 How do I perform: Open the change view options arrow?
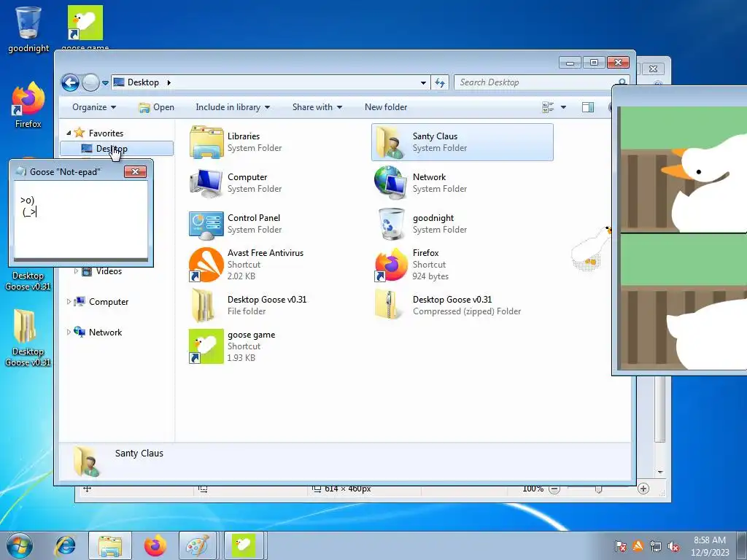(x=563, y=107)
